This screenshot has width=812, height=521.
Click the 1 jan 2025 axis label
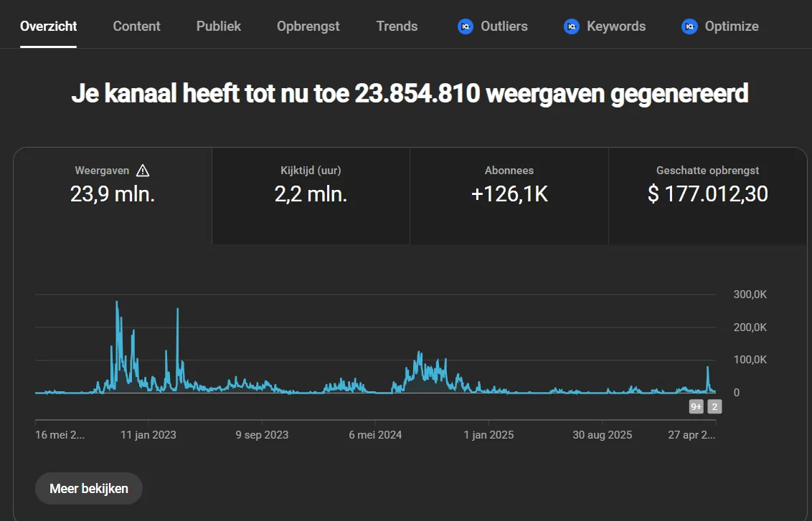[488, 434]
